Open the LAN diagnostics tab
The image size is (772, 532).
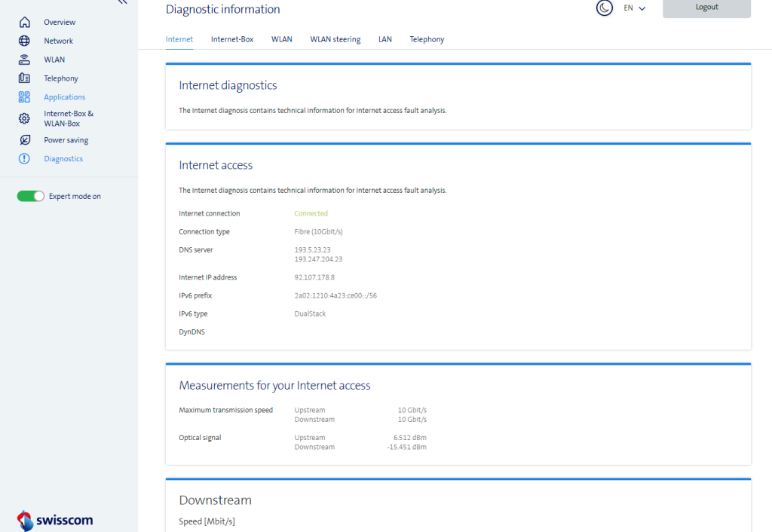click(384, 39)
